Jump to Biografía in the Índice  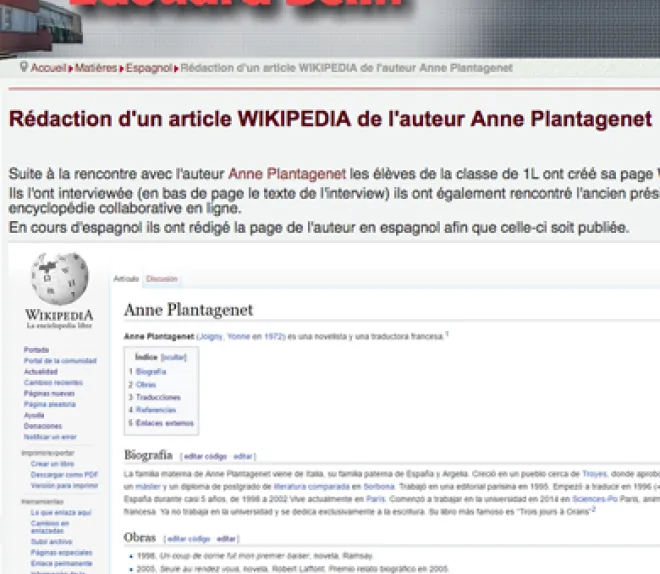151,372
